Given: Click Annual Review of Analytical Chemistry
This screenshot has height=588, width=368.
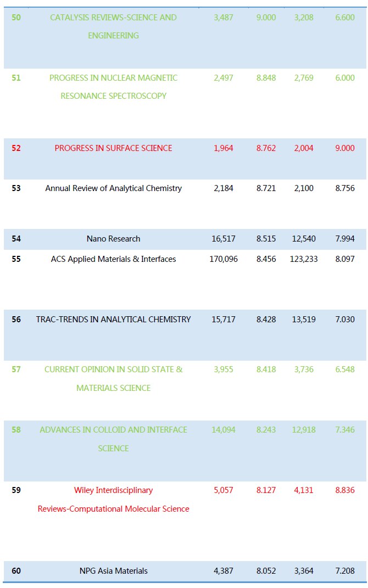Looking at the screenshot, I should tap(113, 188).
